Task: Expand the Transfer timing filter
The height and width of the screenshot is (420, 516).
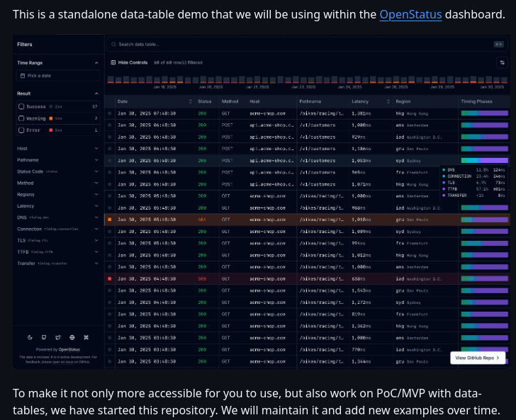Action: tap(57, 263)
